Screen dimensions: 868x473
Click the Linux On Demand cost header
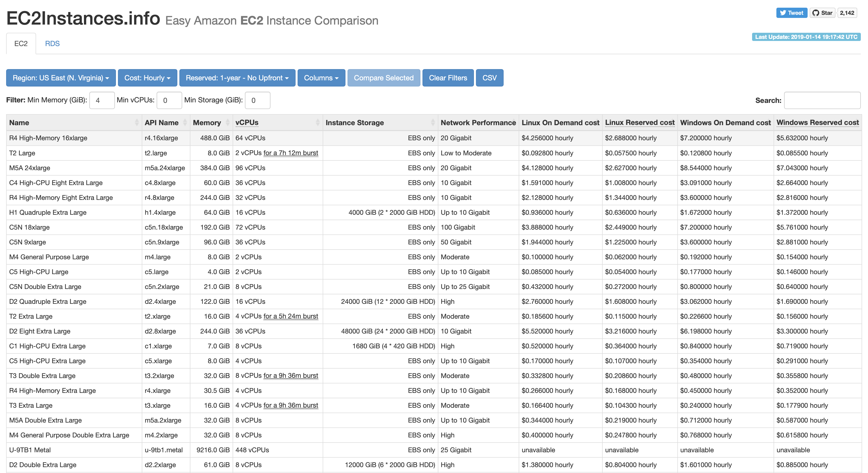point(560,123)
